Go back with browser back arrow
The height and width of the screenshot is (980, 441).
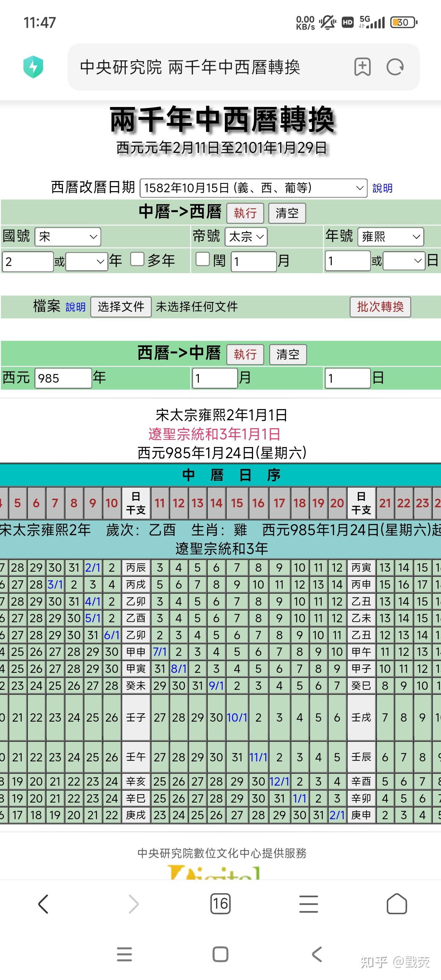click(43, 904)
